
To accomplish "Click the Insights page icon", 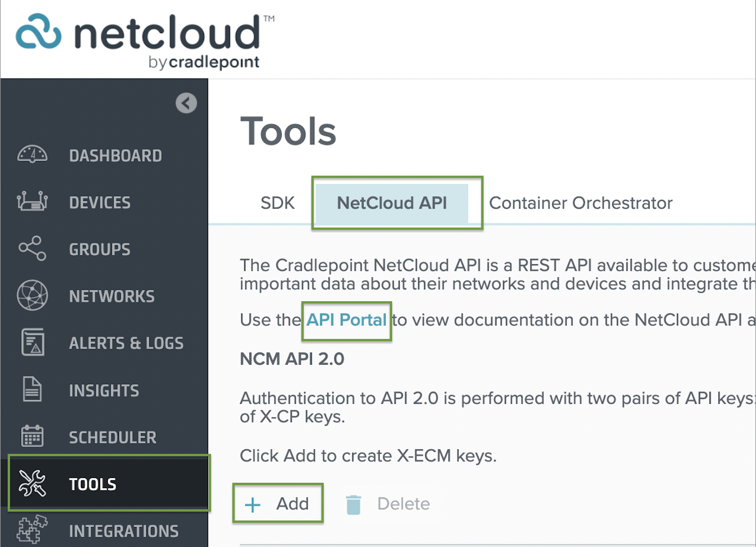I will click(32, 390).
